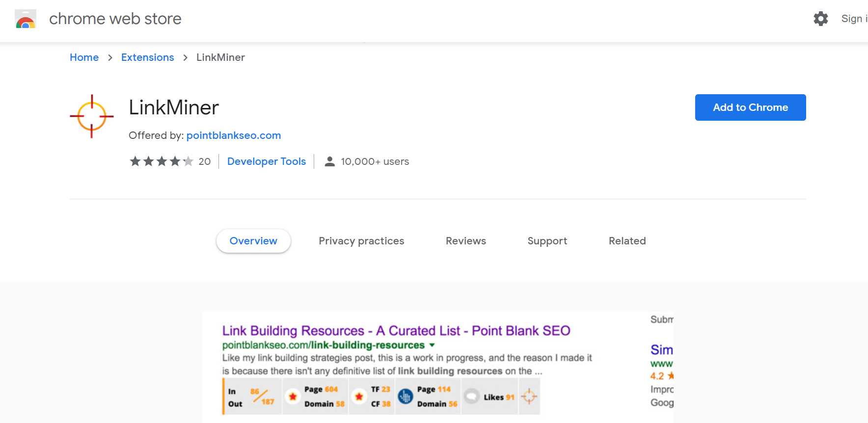
Task: Click the crosshair icon in the metrics bar
Action: coord(529,397)
